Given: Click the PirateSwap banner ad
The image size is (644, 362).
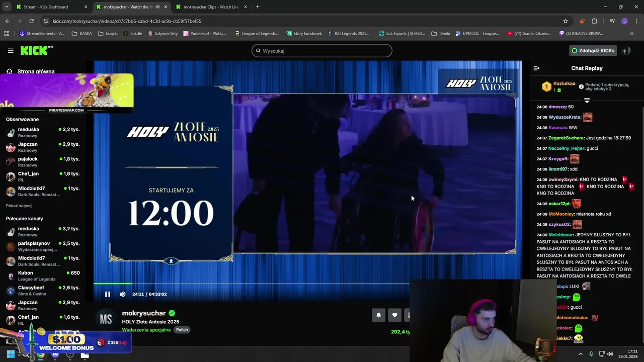Looking at the screenshot, I should click(x=67, y=94).
